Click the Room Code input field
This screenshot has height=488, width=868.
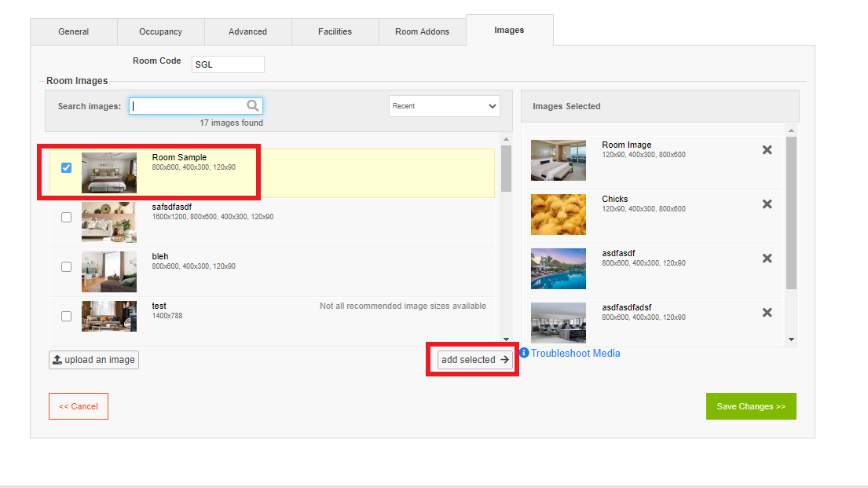click(x=228, y=64)
